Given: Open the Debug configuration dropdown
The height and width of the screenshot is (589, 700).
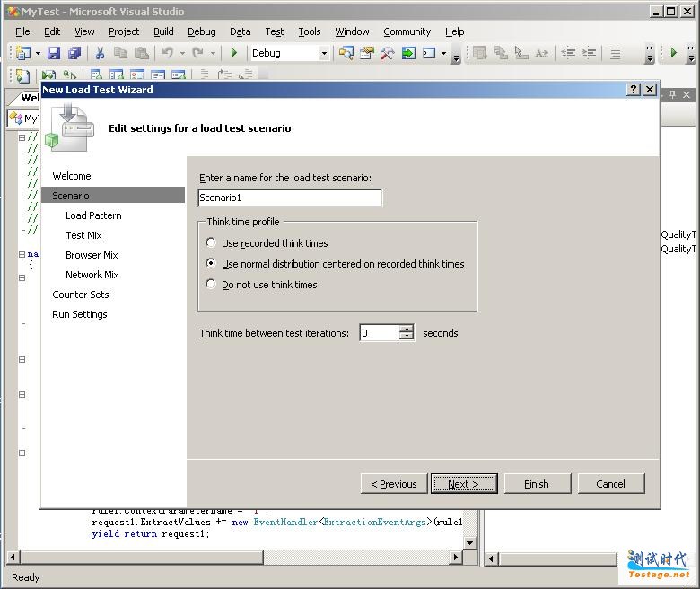Looking at the screenshot, I should coord(324,54).
